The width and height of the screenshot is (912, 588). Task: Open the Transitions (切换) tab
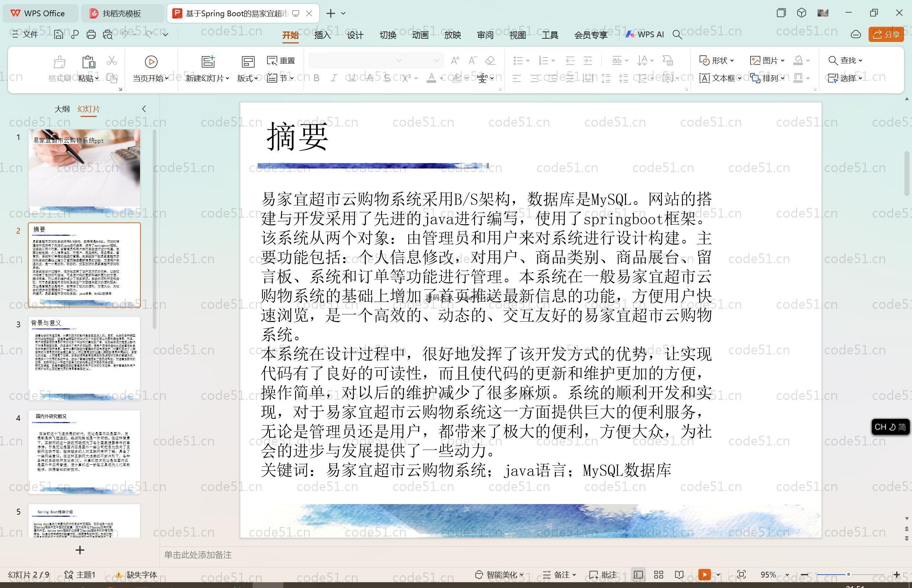[x=387, y=35]
